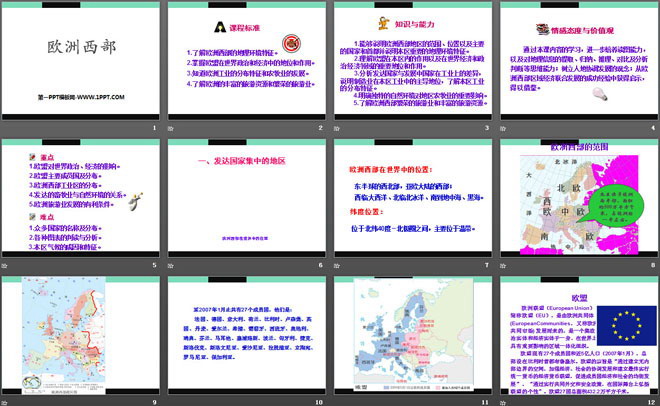Select slide 5 thumbnail with 重点 and 难点

click(x=81, y=199)
